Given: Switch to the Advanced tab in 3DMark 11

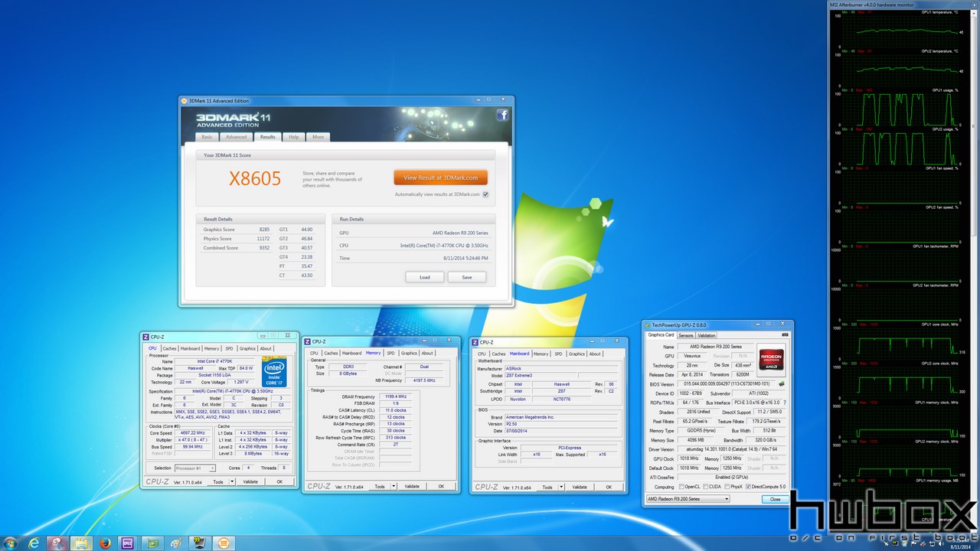Looking at the screenshot, I should 236,137.
